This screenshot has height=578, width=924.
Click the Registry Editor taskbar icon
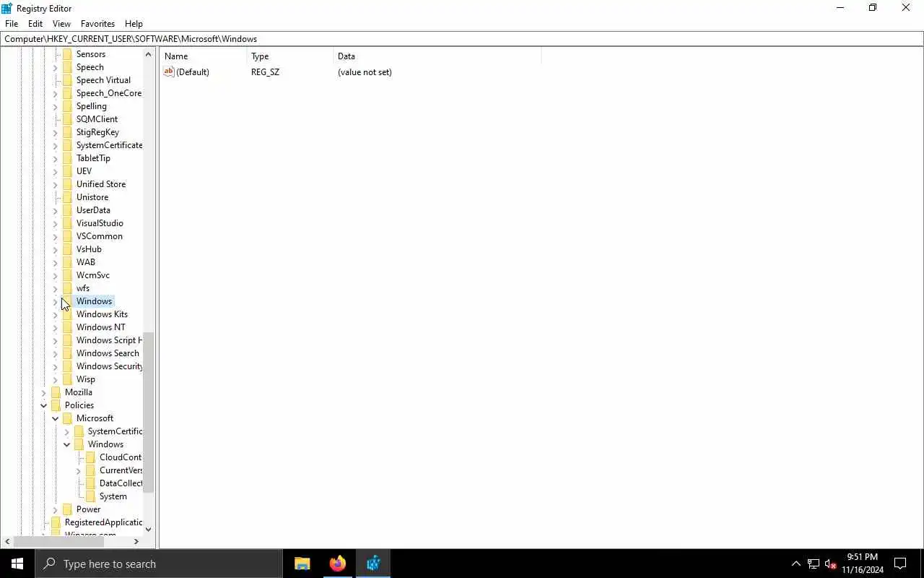[x=373, y=564]
